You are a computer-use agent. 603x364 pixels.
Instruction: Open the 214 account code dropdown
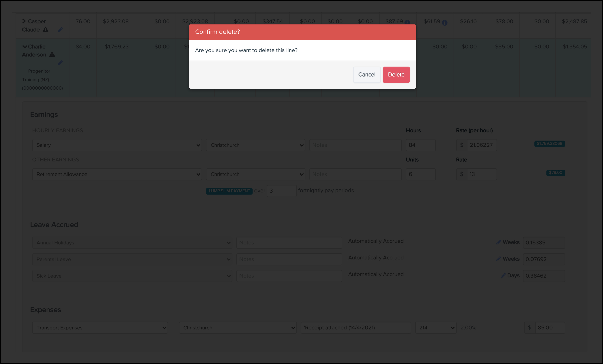pos(435,328)
